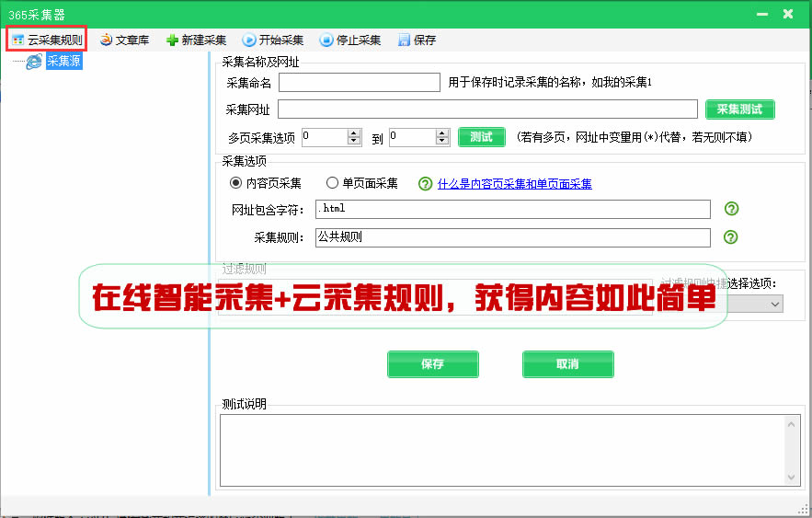Click the help icon beside 网址包含字符 field
The width and height of the screenshot is (812, 518).
coord(731,209)
